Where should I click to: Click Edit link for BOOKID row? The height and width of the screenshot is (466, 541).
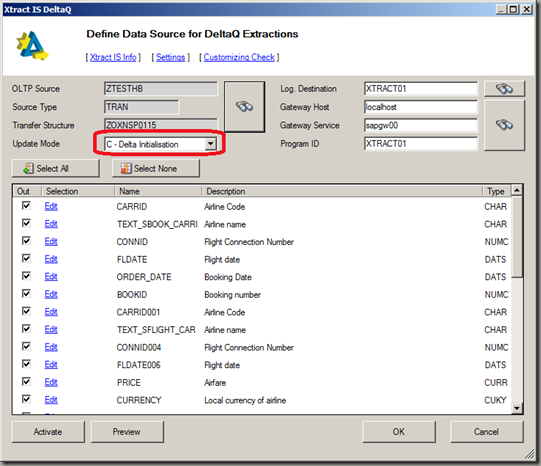point(51,294)
